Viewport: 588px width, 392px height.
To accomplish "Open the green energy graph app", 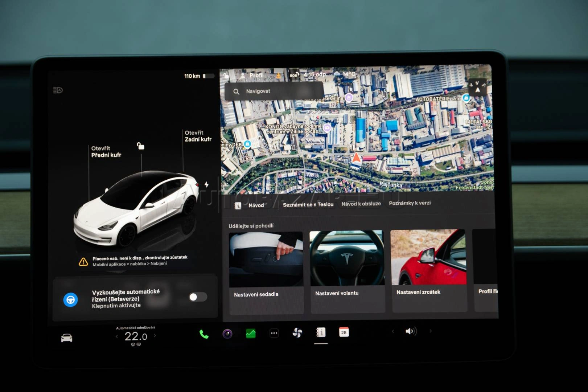I will [251, 333].
